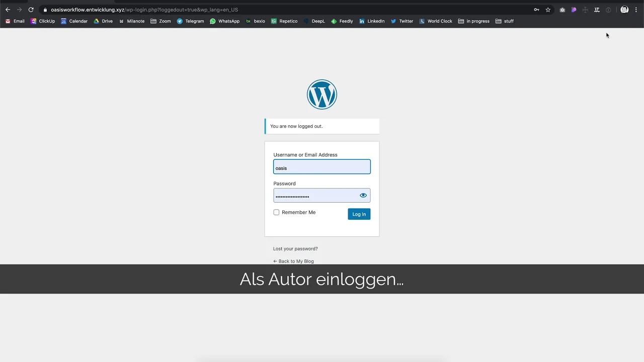Open the Telegram bookmark
This screenshot has height=362, width=644.
[x=190, y=21]
